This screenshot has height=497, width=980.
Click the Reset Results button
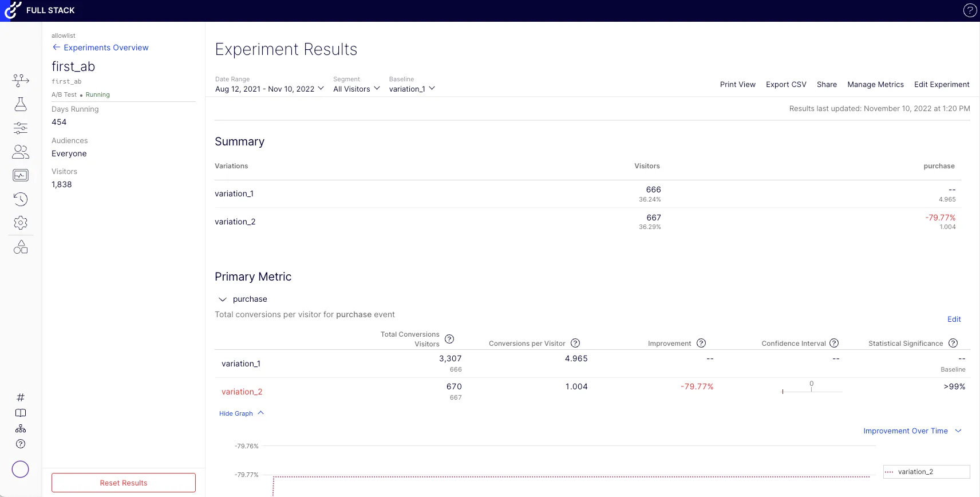click(124, 483)
